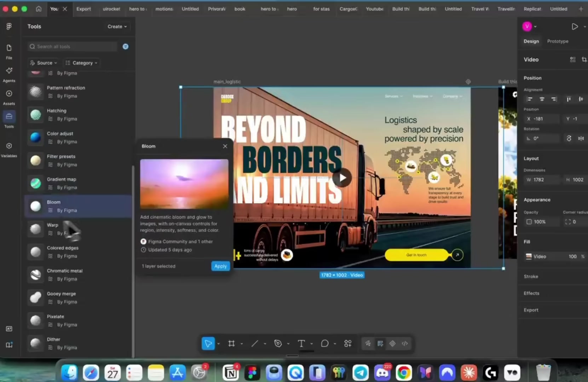Select the Text tool in bottom toolbar
This screenshot has height=382, width=588.
click(301, 343)
